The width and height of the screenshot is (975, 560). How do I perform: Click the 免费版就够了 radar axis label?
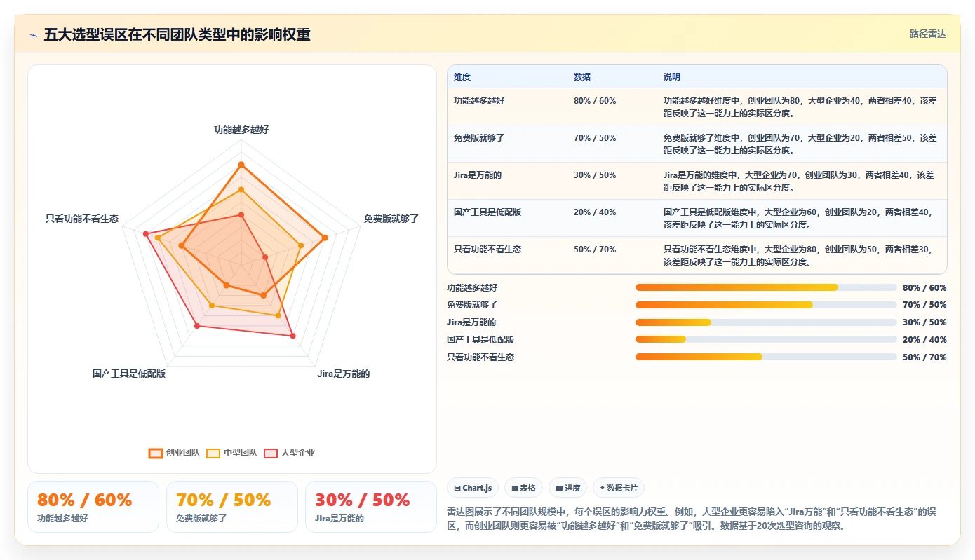pyautogui.click(x=391, y=219)
